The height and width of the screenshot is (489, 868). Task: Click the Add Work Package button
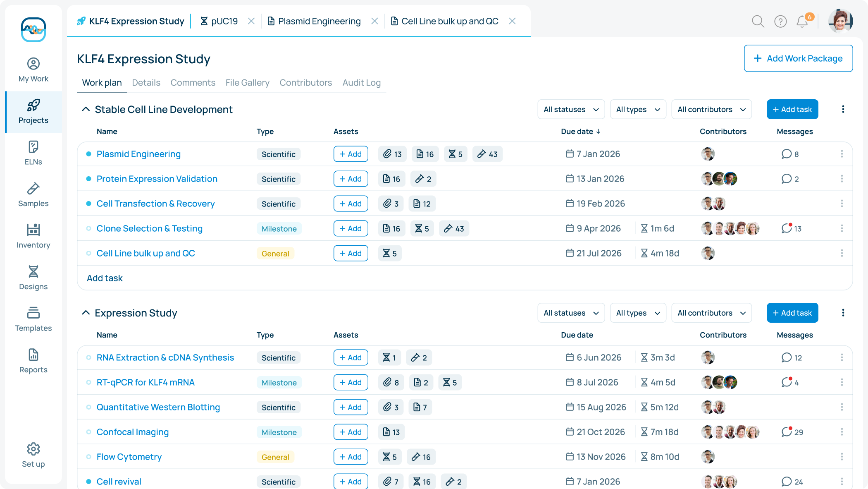click(x=798, y=58)
